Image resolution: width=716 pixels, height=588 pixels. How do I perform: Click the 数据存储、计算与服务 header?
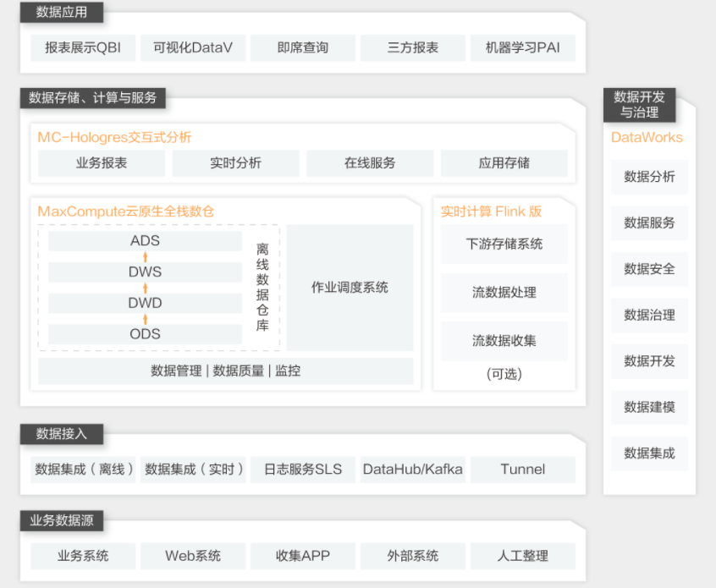pos(93,97)
